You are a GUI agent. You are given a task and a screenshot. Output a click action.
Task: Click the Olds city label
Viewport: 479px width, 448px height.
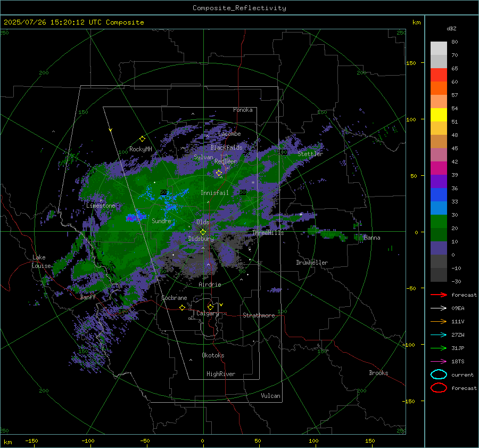pos(203,222)
